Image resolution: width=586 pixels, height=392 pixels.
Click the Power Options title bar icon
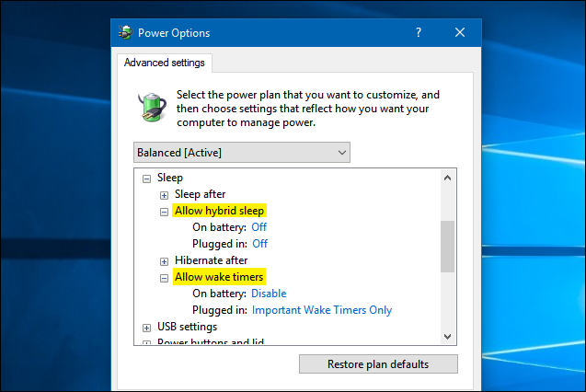(125, 33)
